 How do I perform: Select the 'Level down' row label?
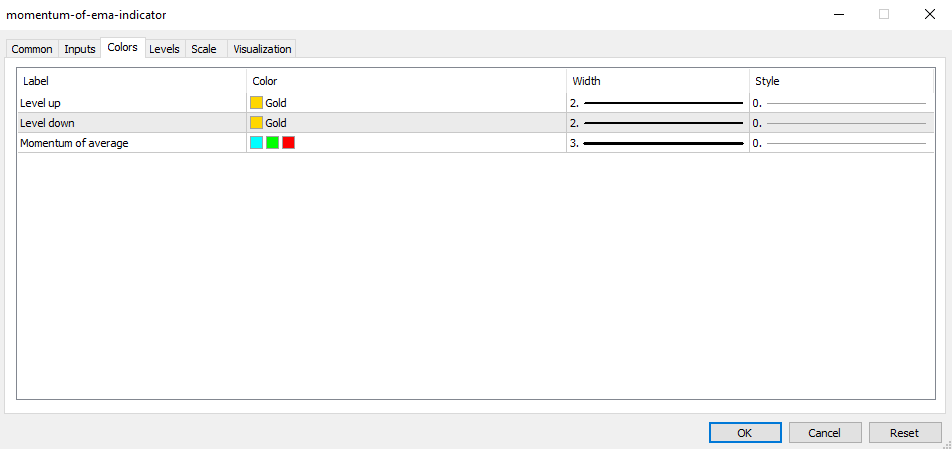(47, 123)
